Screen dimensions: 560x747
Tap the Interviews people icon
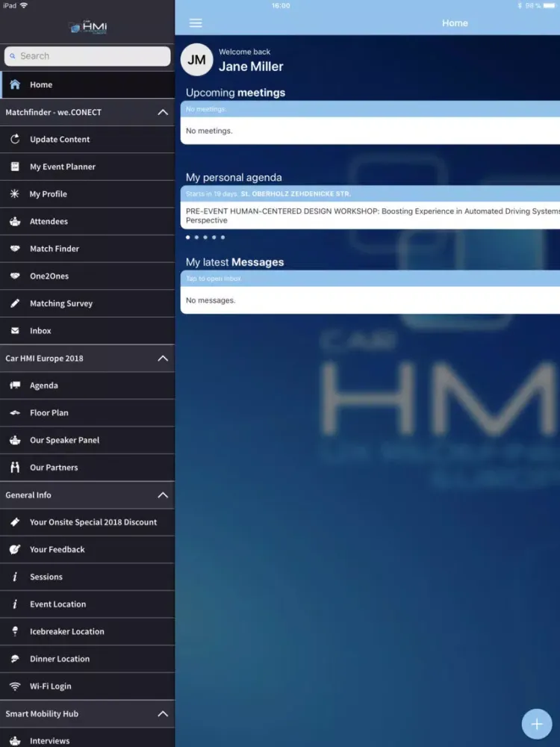[15, 740]
